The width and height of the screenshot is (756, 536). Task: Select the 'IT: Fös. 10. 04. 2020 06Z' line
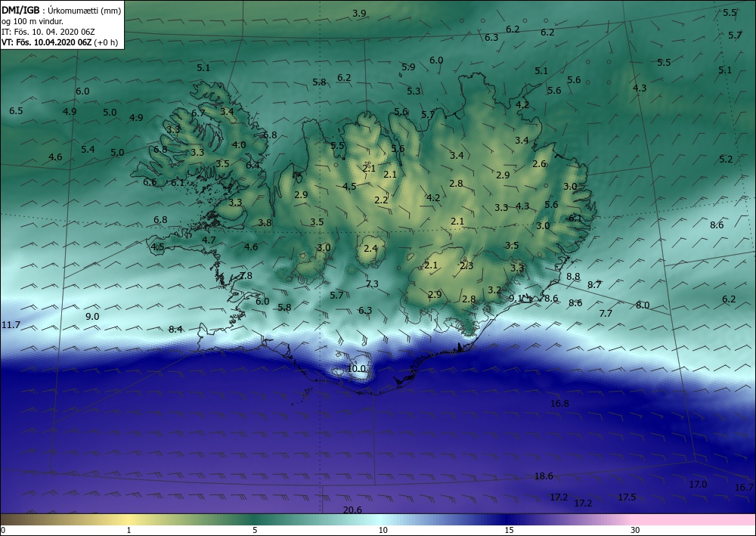[x=48, y=32]
